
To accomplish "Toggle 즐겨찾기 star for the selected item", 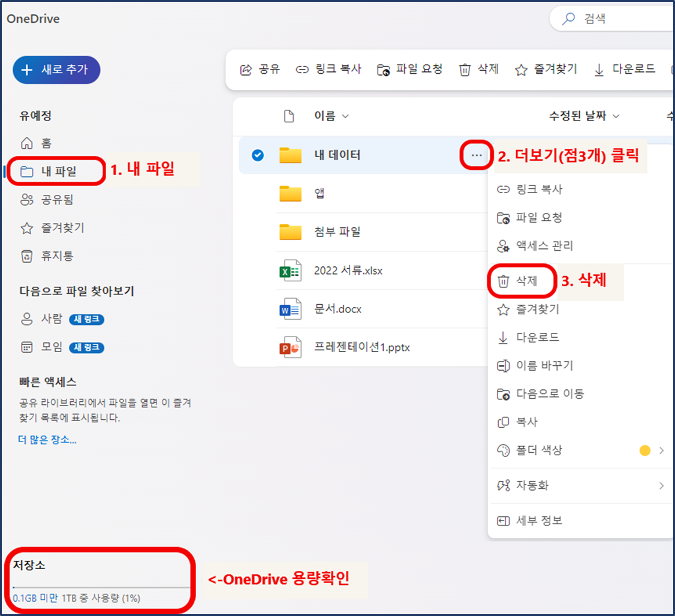I will (x=520, y=69).
